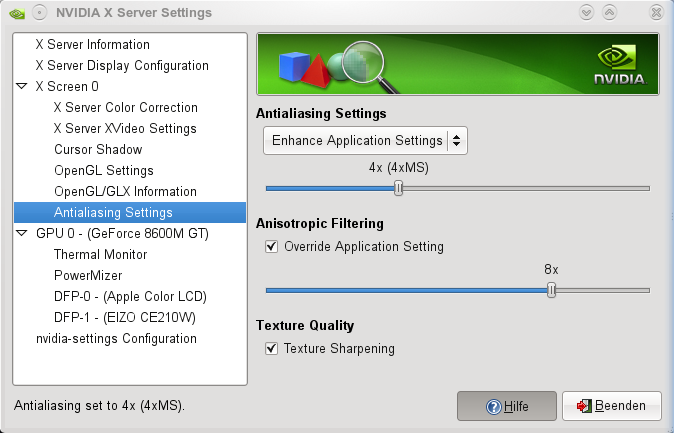This screenshot has width=674, height=433.
Task: Open Thermal Monitor page
Action: click(x=100, y=255)
